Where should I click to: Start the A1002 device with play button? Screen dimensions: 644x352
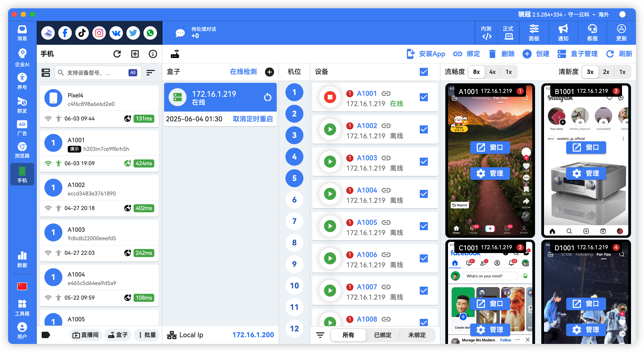coord(330,129)
